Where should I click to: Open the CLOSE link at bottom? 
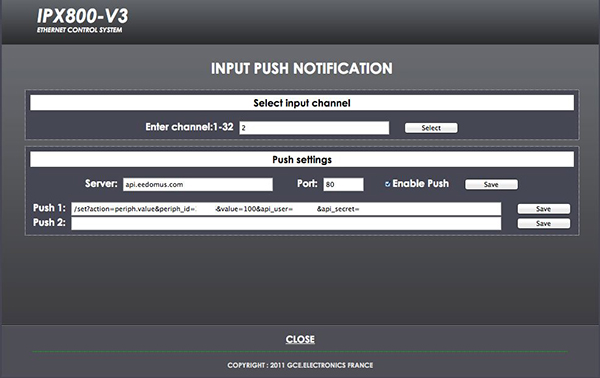(300, 339)
